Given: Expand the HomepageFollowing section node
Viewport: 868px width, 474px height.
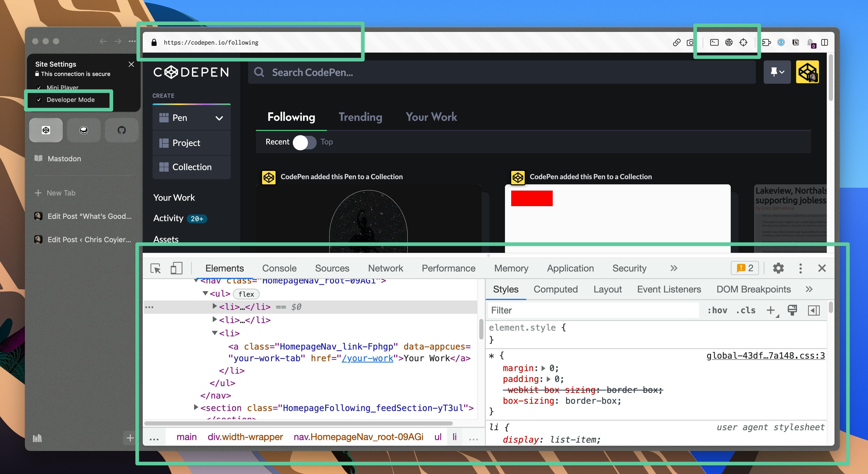Looking at the screenshot, I should tap(196, 407).
